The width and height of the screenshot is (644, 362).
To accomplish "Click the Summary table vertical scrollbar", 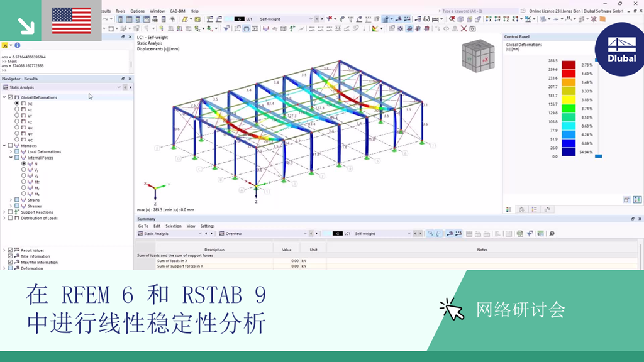I will (640, 256).
